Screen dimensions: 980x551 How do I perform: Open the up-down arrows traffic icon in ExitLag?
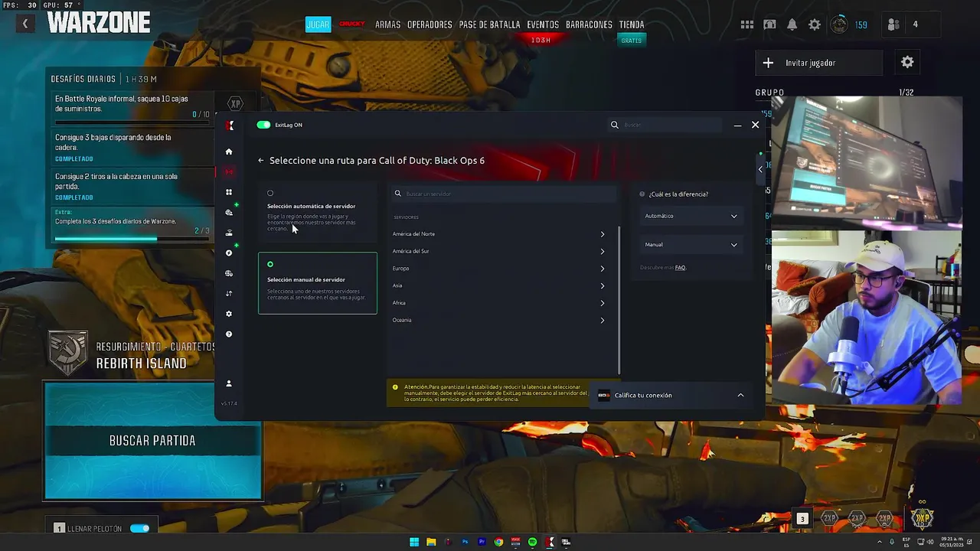click(228, 293)
